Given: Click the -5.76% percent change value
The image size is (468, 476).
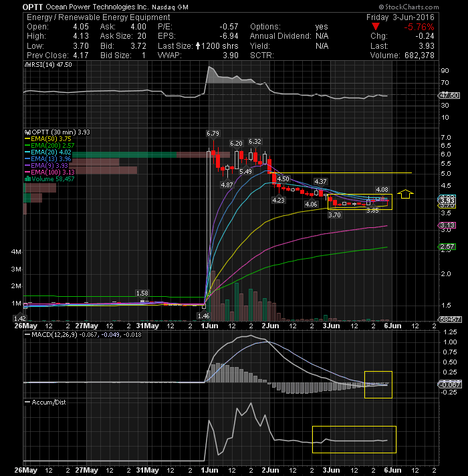Looking at the screenshot, I should tap(419, 27).
